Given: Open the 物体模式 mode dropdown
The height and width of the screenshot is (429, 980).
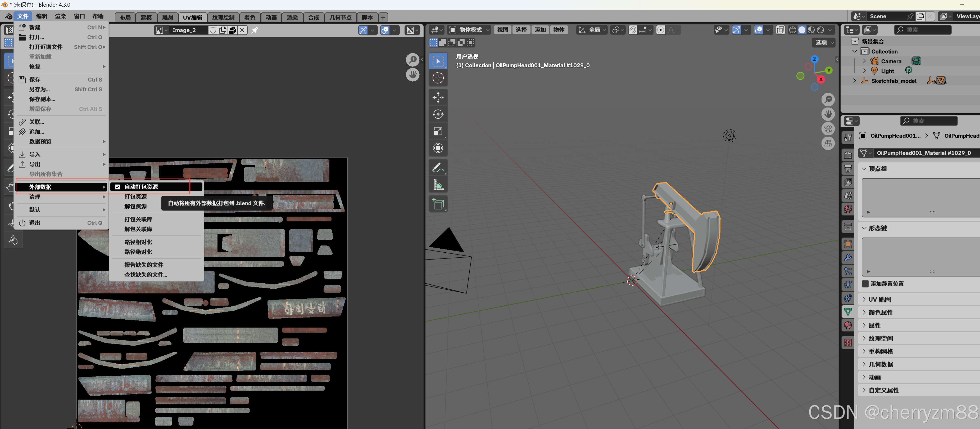Looking at the screenshot, I should tap(468, 30).
